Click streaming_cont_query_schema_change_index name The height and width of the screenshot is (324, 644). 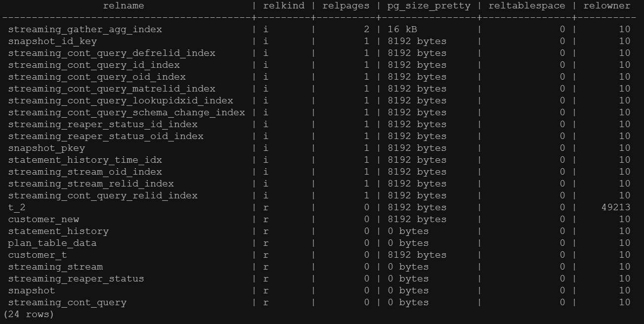click(127, 112)
